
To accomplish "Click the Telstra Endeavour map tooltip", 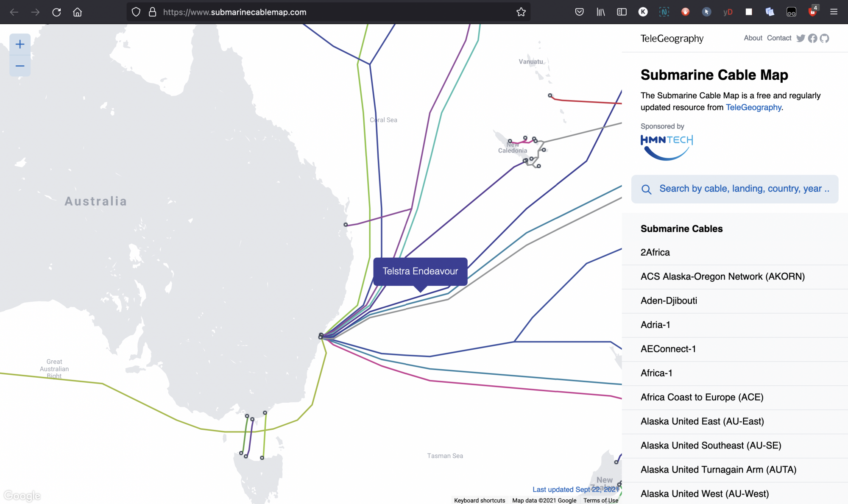I will click(x=420, y=271).
